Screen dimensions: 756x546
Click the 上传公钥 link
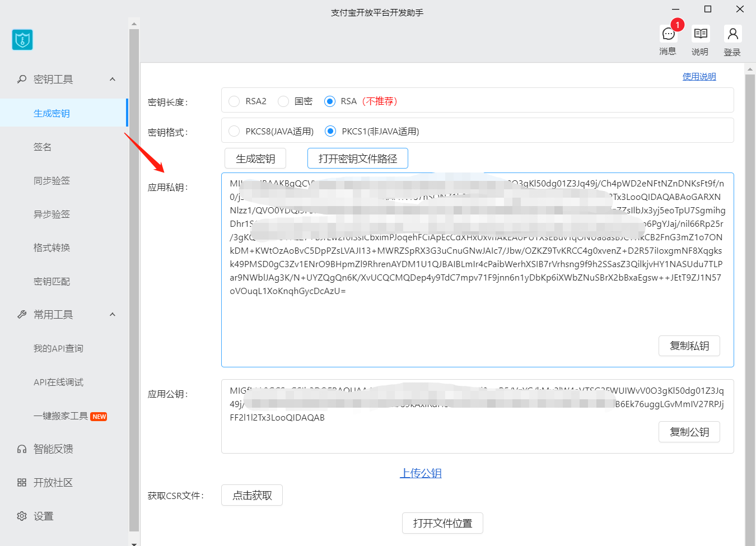coord(421,473)
